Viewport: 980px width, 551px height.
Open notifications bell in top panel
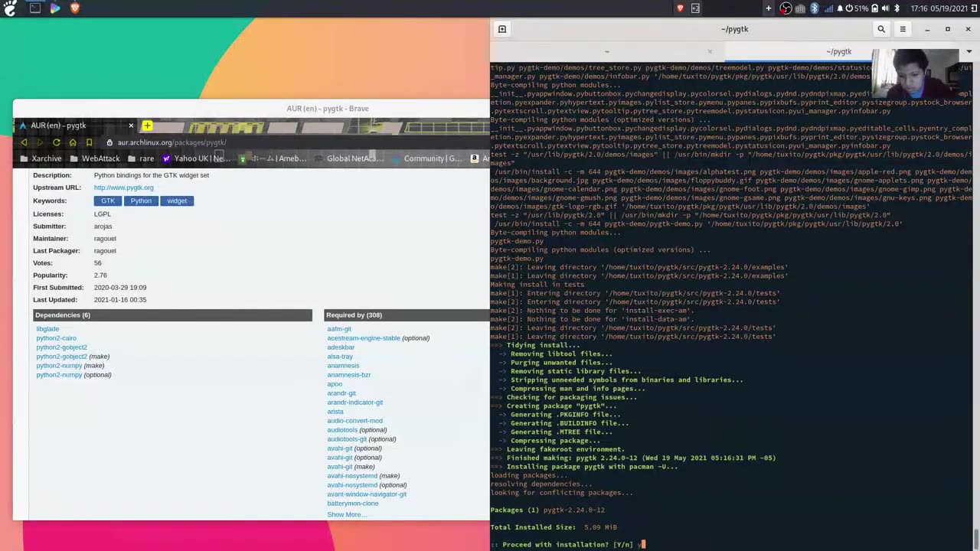(x=840, y=8)
